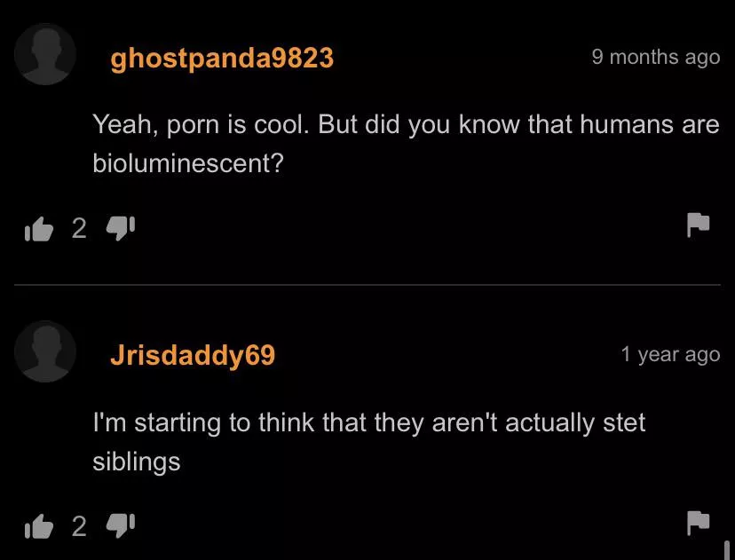
Task: Flag ghostpanda9823's comment for review
Action: [699, 225]
